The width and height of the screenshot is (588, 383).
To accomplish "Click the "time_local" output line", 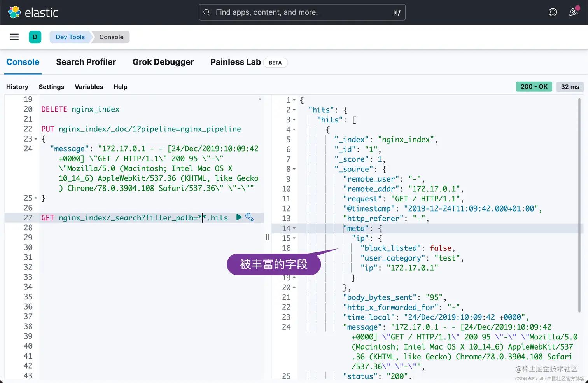I will tap(436, 317).
